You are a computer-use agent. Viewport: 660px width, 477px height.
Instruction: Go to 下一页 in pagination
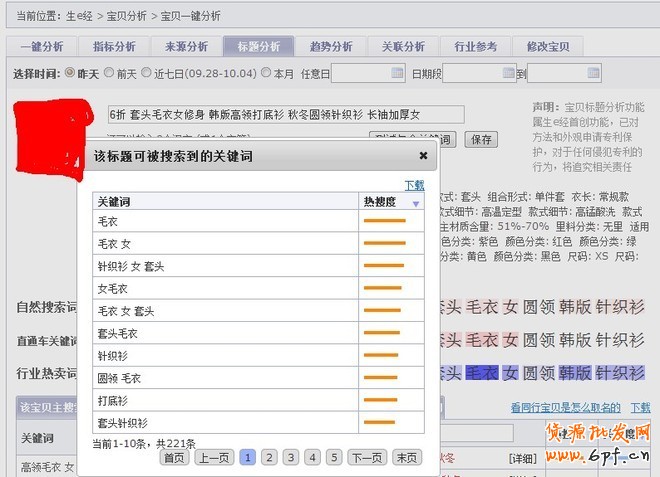(367, 458)
